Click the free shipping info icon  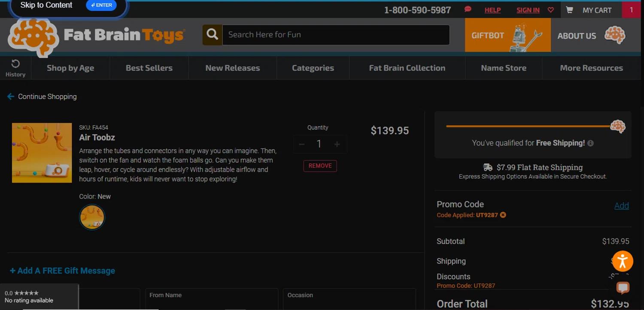tap(590, 143)
